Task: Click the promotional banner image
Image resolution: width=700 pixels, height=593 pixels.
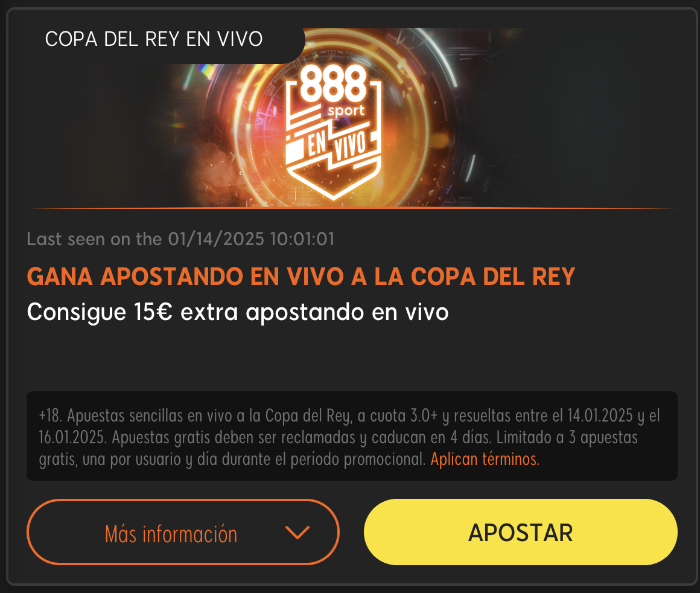Action: pos(352,118)
